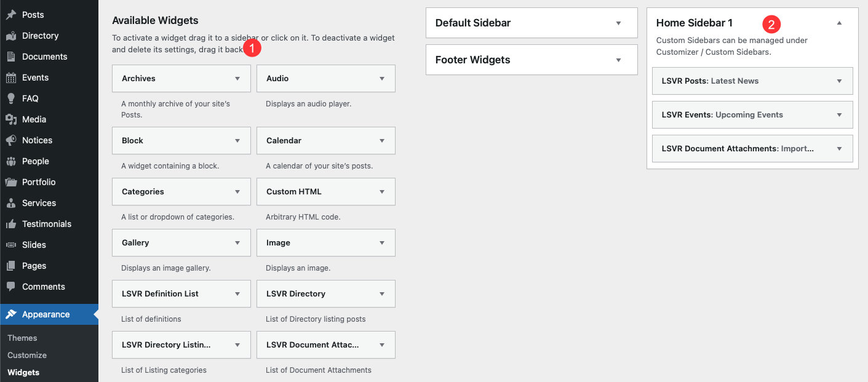Screen dimensions: 868x382
Task: Click the Posts pushpin icon
Action: point(11,15)
